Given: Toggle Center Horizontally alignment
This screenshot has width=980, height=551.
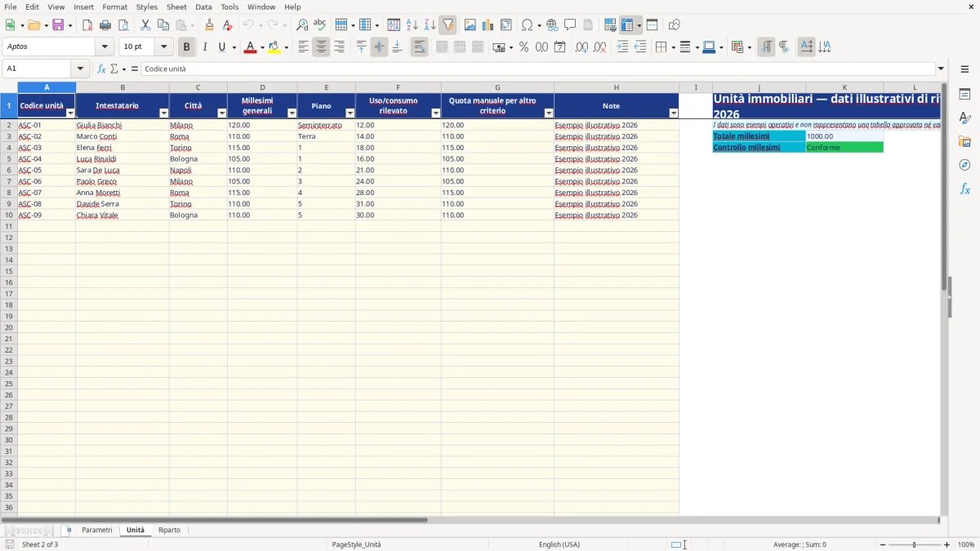Looking at the screenshot, I should (x=321, y=47).
